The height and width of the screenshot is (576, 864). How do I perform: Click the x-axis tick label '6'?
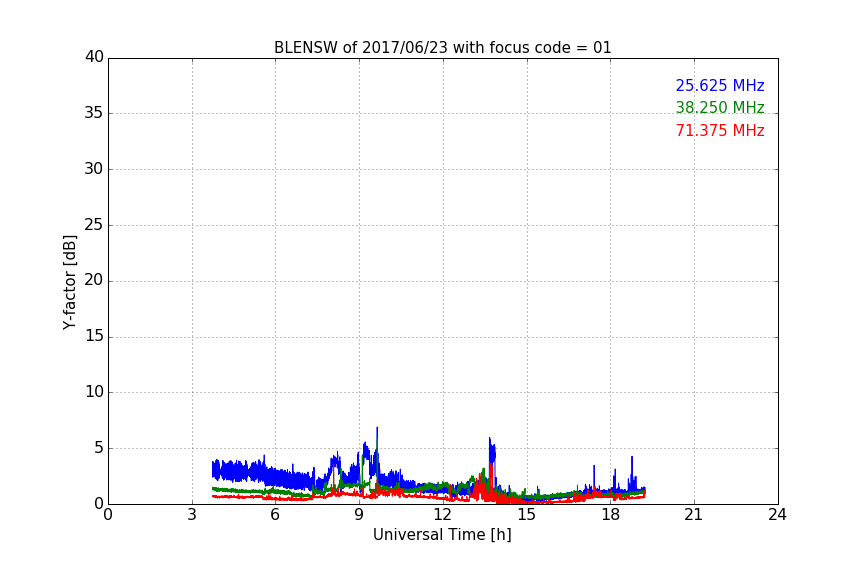[276, 515]
